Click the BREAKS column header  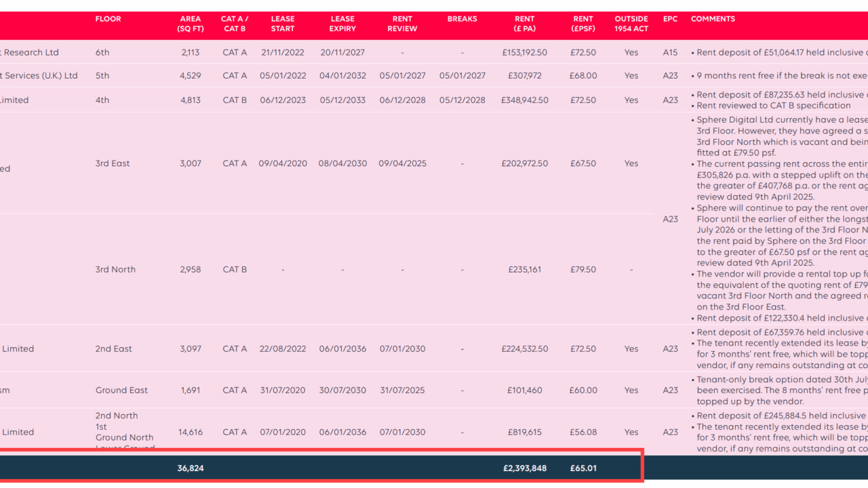click(x=462, y=19)
